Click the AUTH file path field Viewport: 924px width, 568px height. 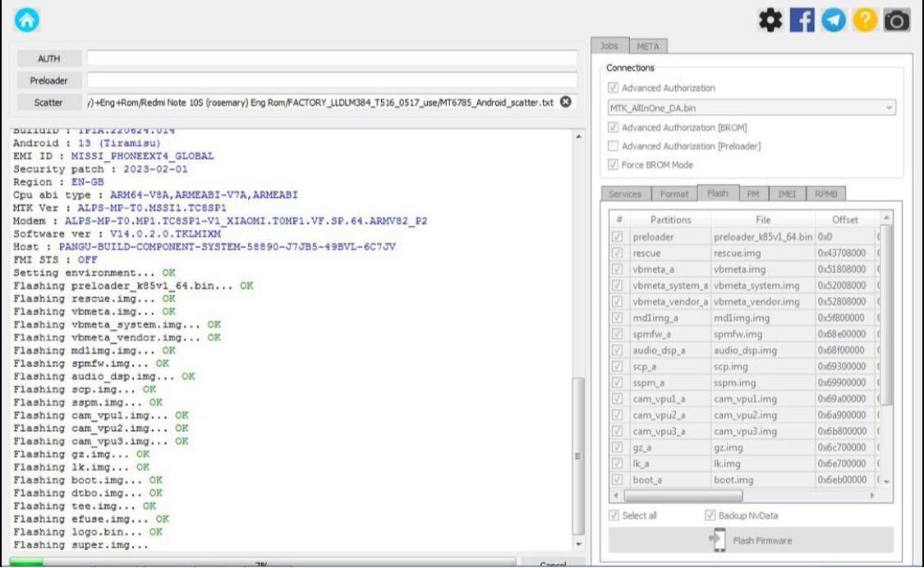(x=332, y=58)
